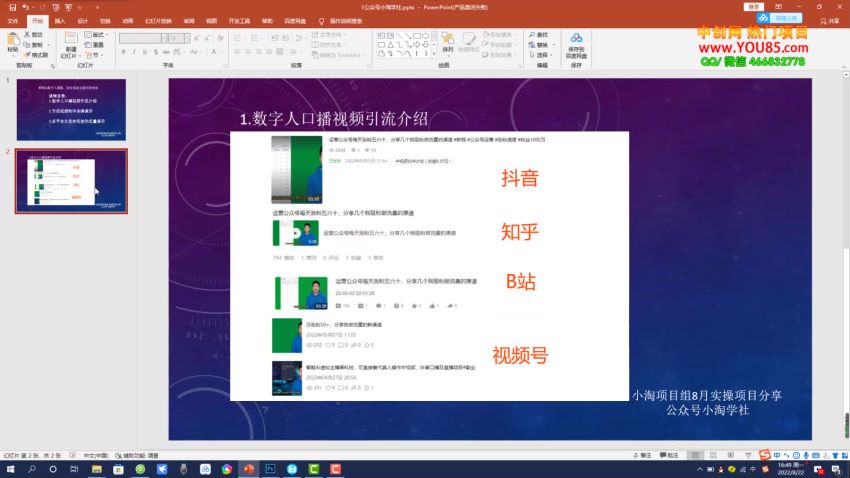Open the Transitions tab
Image resolution: width=850 pixels, height=478 pixels.
(105, 21)
